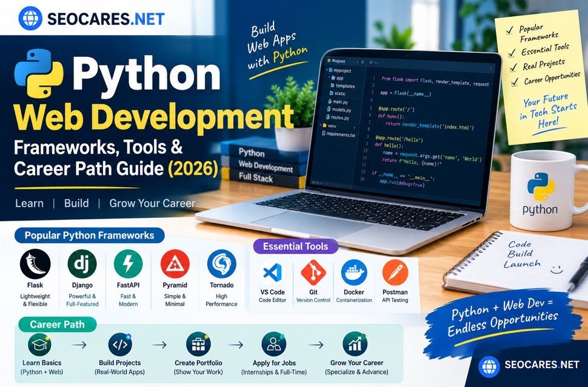The height and width of the screenshot is (387, 588).
Task: Click the red Pyramid framework icon
Action: (175, 264)
